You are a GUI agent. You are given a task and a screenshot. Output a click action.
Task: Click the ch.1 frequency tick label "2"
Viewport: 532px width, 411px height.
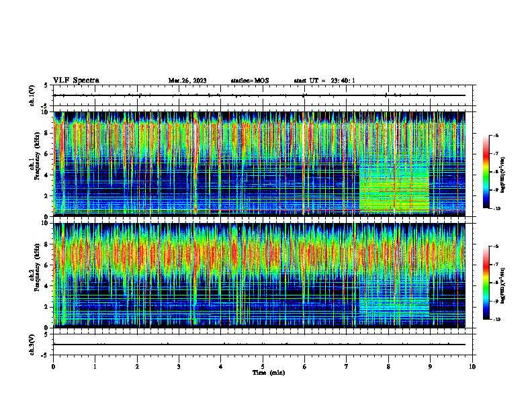(x=47, y=196)
